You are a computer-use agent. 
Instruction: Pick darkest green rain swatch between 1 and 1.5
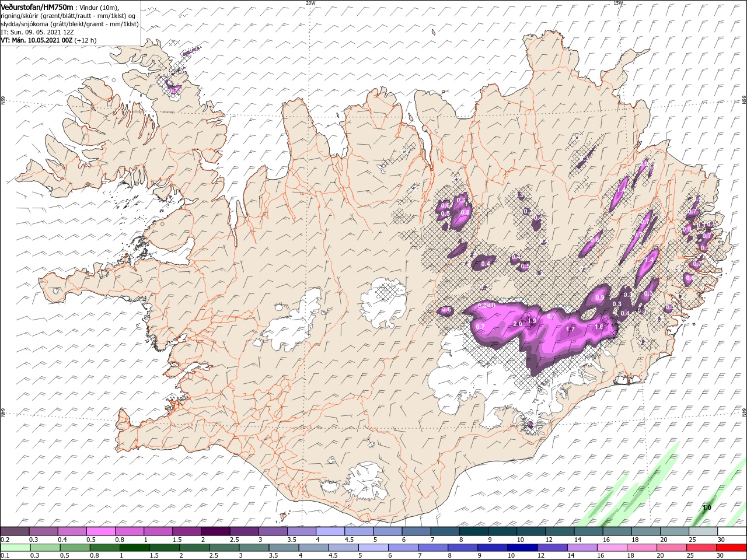coord(134,548)
